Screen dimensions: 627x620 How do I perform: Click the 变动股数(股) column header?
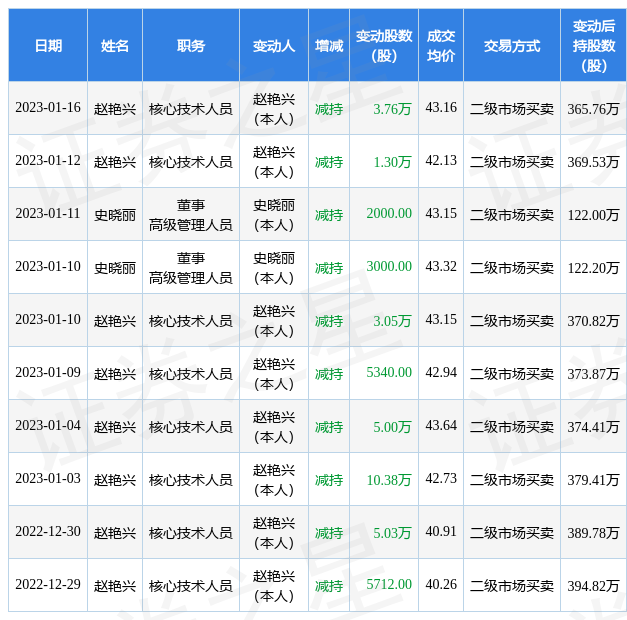[384, 46]
